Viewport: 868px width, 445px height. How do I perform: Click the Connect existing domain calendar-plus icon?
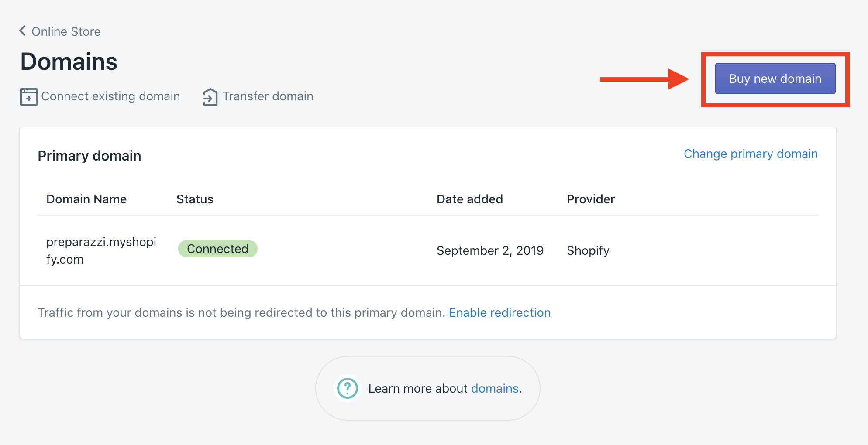(x=29, y=96)
